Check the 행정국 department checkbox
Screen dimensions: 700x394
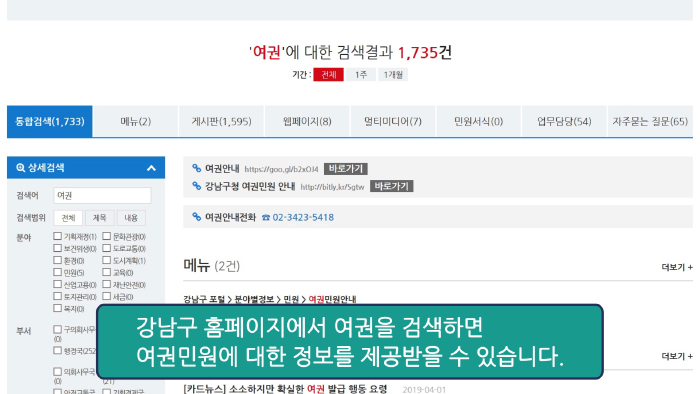[x=58, y=350]
